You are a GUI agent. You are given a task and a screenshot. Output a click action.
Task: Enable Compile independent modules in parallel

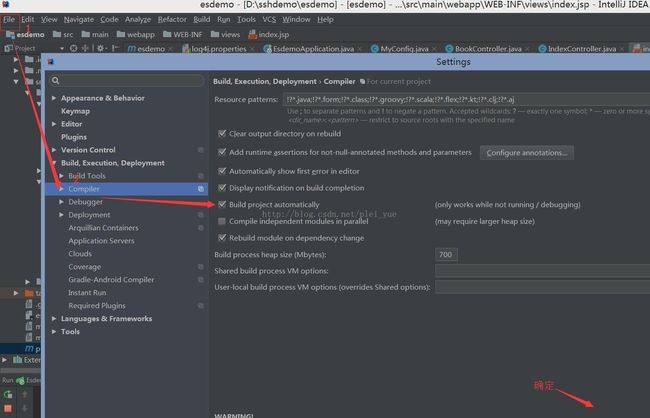coord(222,221)
